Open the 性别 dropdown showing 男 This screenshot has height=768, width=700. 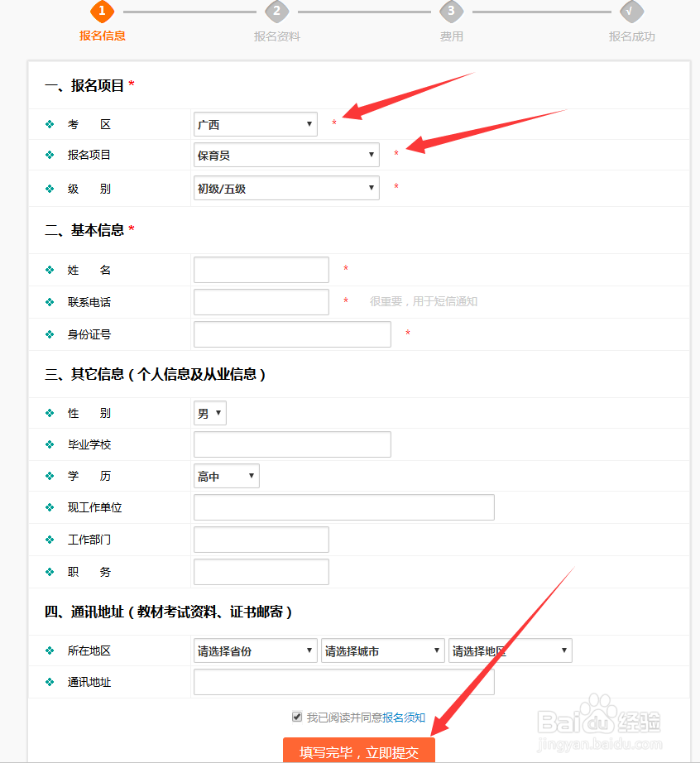coord(209,413)
